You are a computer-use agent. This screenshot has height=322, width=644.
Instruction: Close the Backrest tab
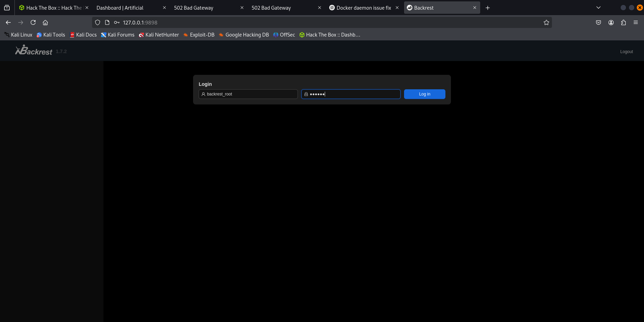pos(474,8)
